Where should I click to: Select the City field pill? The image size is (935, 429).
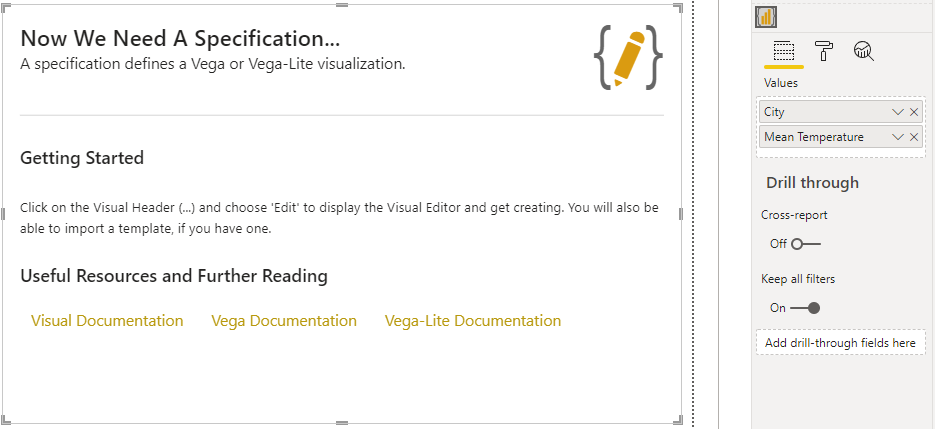coord(841,112)
